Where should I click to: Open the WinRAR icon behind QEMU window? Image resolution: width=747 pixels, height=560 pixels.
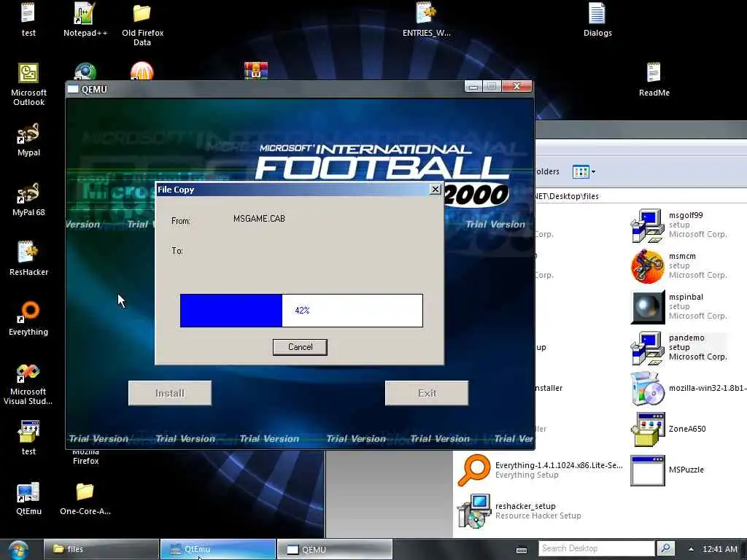click(x=256, y=71)
